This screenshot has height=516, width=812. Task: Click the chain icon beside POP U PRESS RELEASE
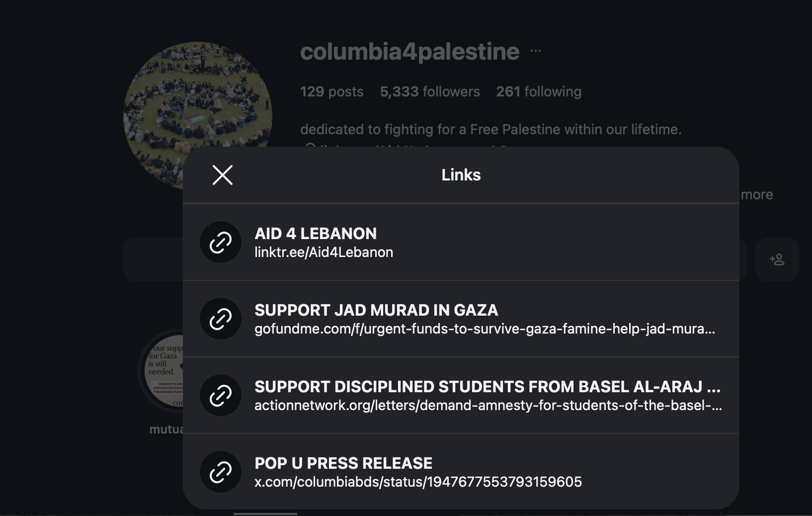[221, 472]
